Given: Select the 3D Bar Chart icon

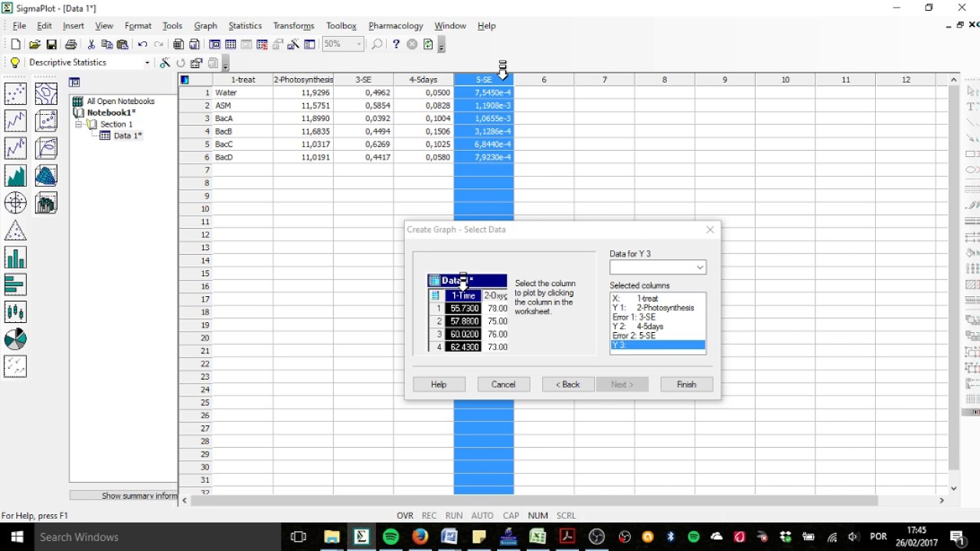Looking at the screenshot, I should tap(46, 203).
